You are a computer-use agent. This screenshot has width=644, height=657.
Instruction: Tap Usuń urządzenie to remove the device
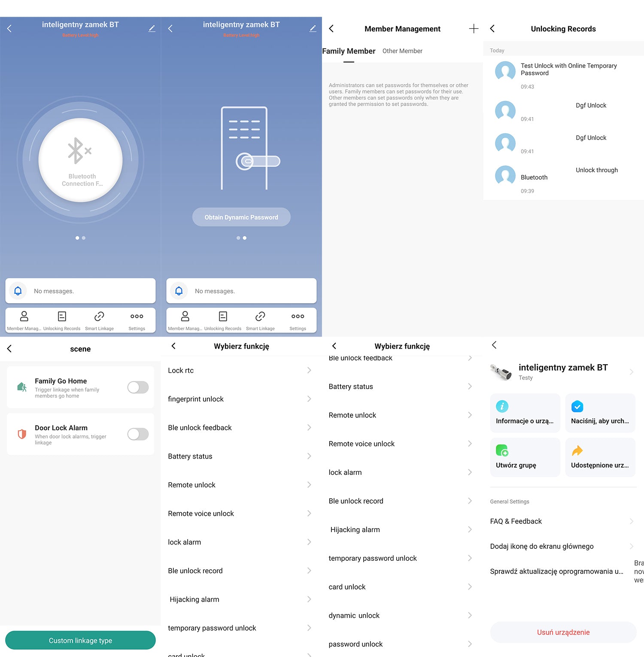point(563,632)
